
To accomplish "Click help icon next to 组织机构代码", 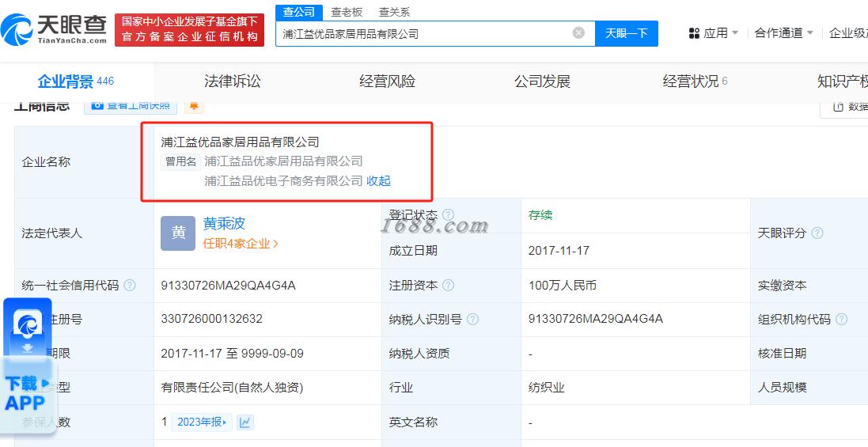I will (841, 319).
